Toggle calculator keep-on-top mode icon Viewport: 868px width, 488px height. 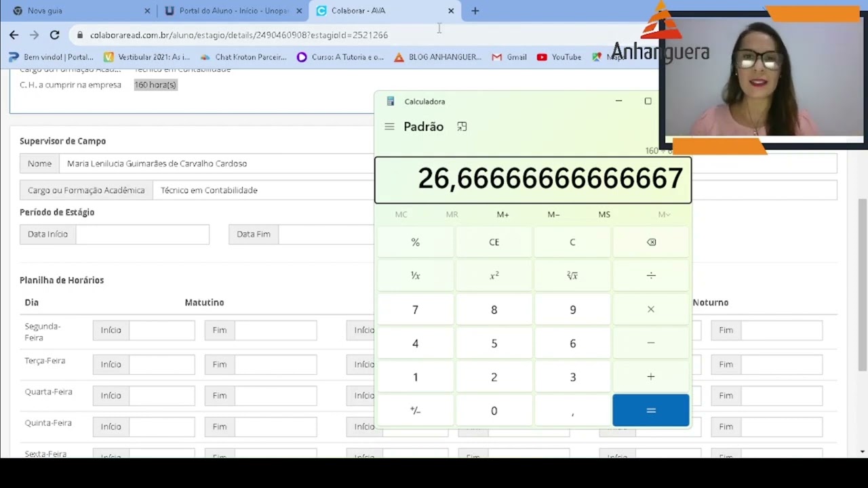[462, 127]
